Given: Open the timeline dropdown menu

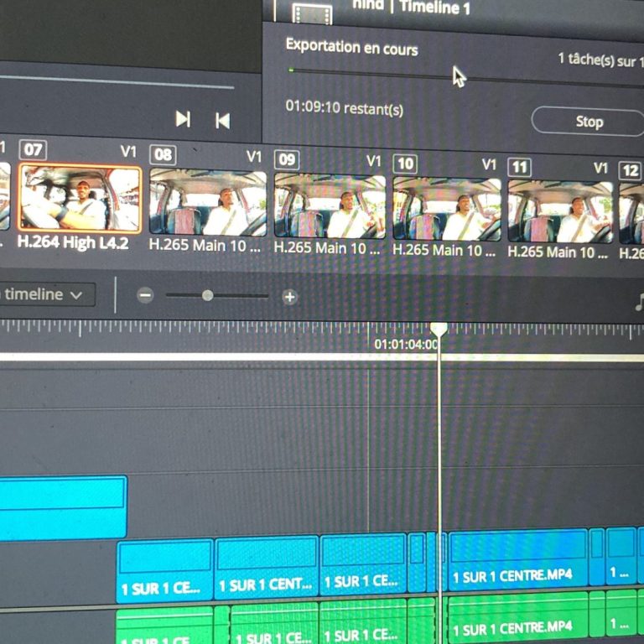Looking at the screenshot, I should [x=46, y=294].
